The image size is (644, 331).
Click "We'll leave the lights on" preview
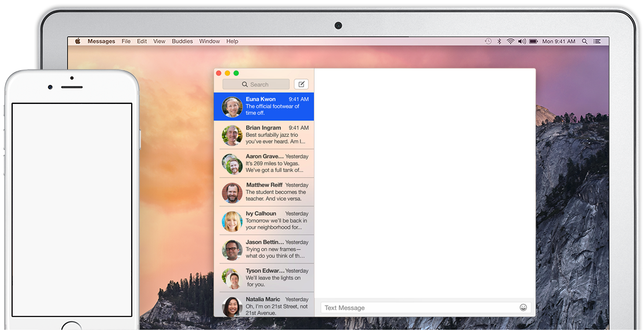click(273, 281)
